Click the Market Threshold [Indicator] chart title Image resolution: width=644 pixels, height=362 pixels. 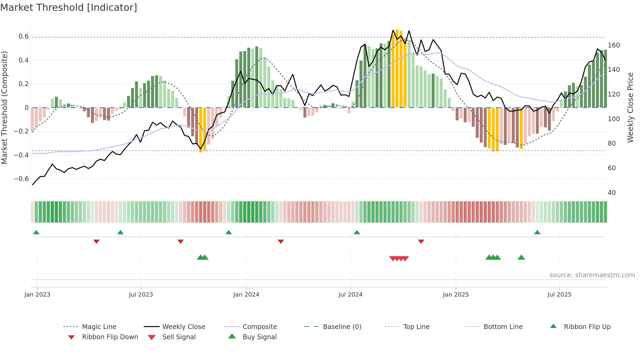click(x=69, y=8)
